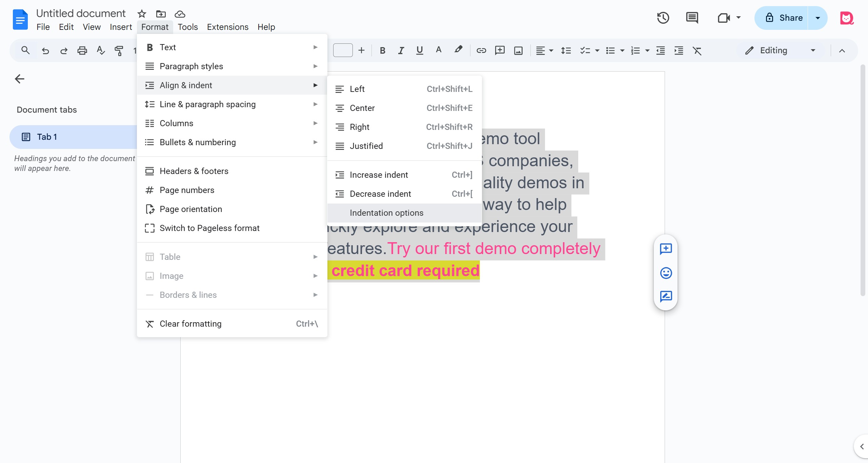The width and height of the screenshot is (868, 463).
Task: Open the text color picker
Action: (439, 51)
